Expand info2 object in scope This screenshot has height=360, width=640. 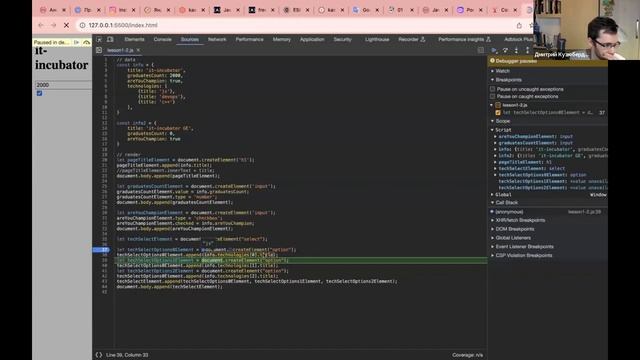click(x=496, y=156)
